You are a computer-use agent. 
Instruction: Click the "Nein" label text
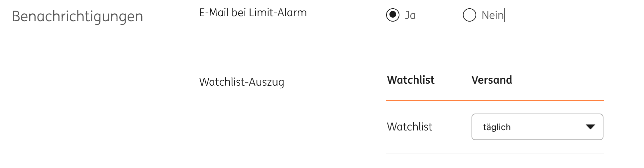492,15
